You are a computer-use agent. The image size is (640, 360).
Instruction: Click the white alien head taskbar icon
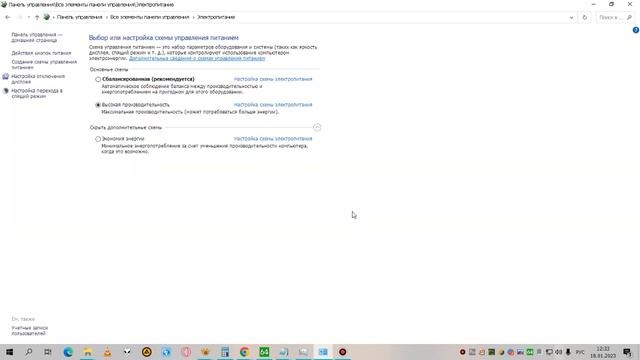pyautogui.click(x=127, y=352)
